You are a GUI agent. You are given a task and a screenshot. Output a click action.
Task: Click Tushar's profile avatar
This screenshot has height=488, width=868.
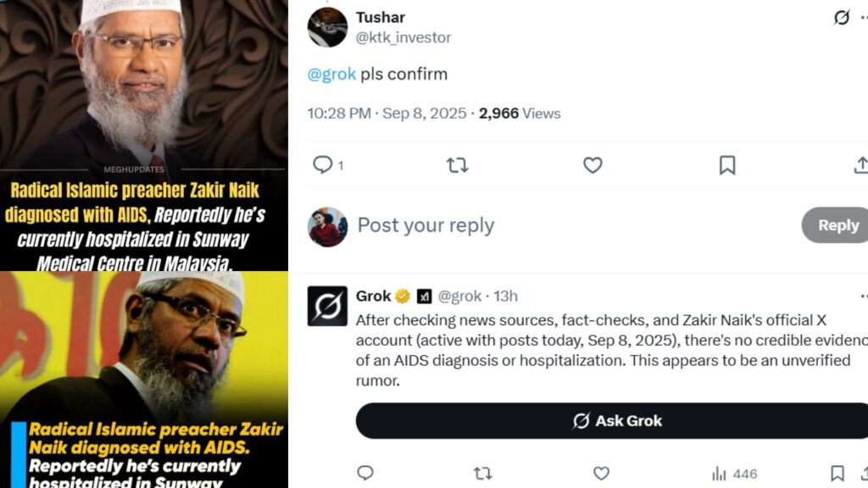click(327, 27)
